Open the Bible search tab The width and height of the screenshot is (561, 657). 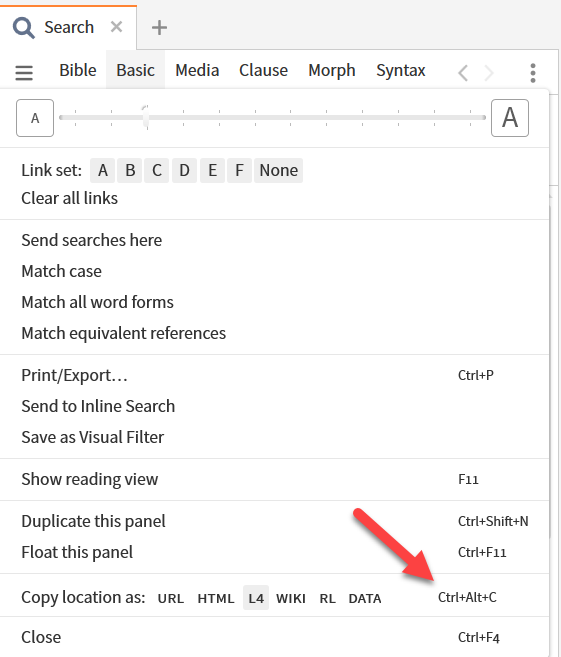(78, 70)
